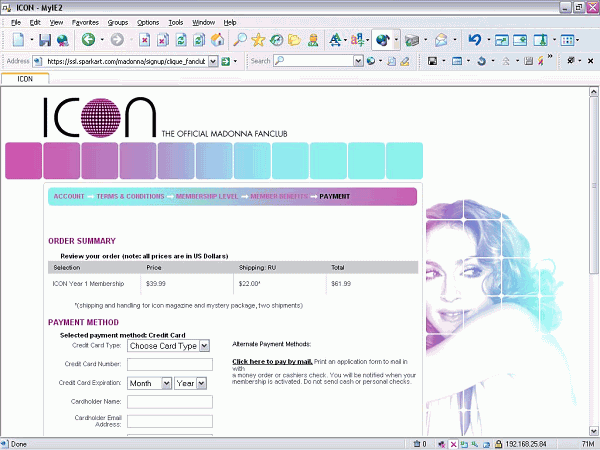Click the Cardholder Email Address field
Image resolution: width=600 pixels, height=450 pixels.
(x=170, y=421)
